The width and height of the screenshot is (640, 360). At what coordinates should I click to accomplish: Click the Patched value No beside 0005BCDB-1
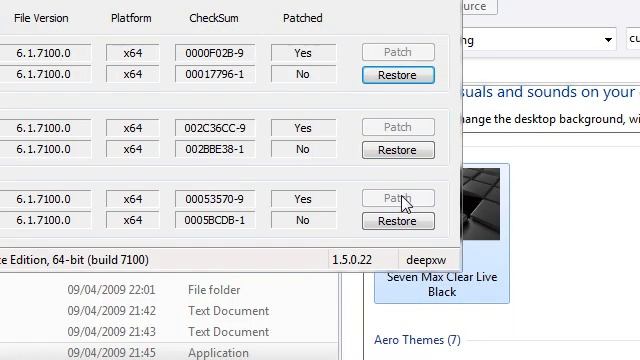(x=303, y=220)
